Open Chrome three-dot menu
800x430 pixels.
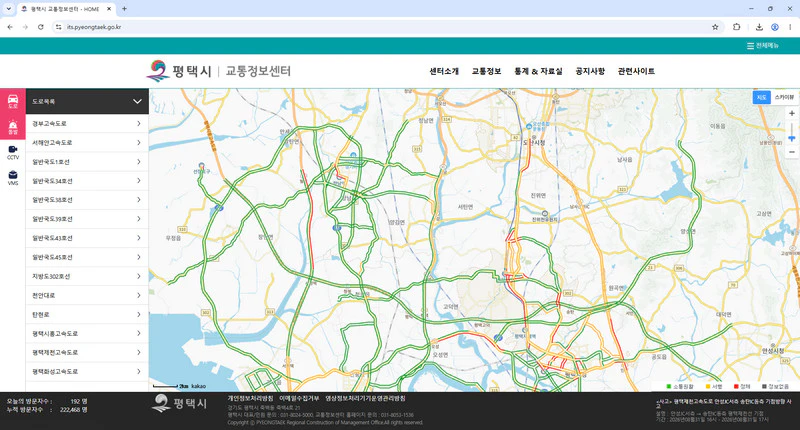[x=790, y=27]
